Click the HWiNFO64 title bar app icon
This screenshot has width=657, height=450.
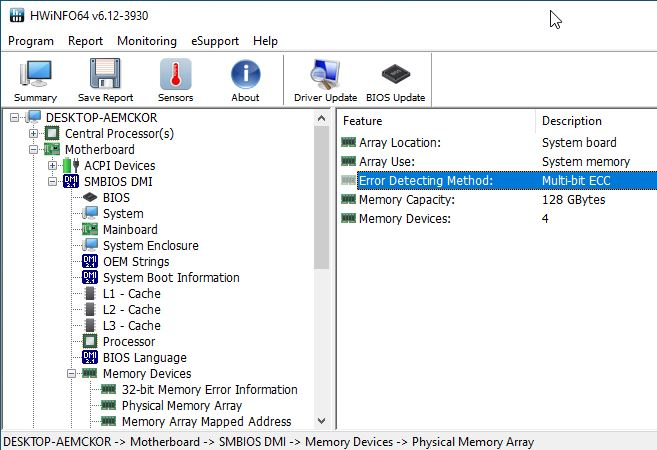tap(17, 16)
